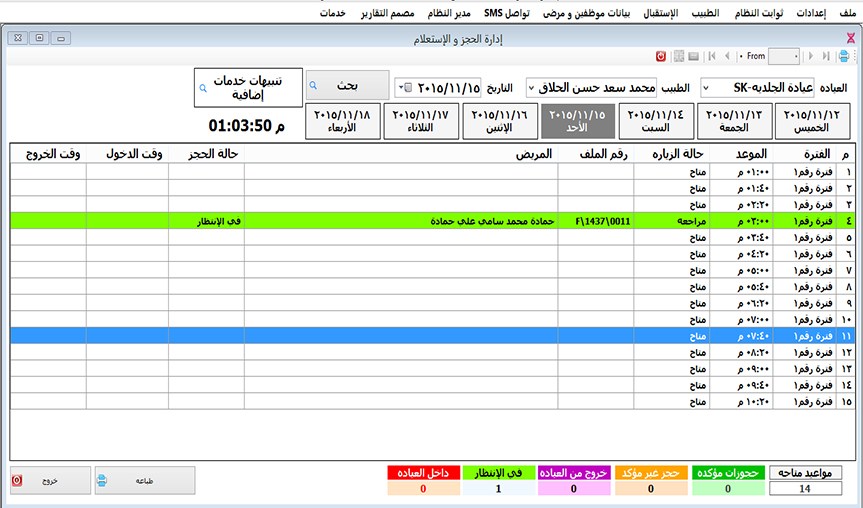Go to the last record in navigator
The height and width of the screenshot is (508, 863).
point(826,56)
